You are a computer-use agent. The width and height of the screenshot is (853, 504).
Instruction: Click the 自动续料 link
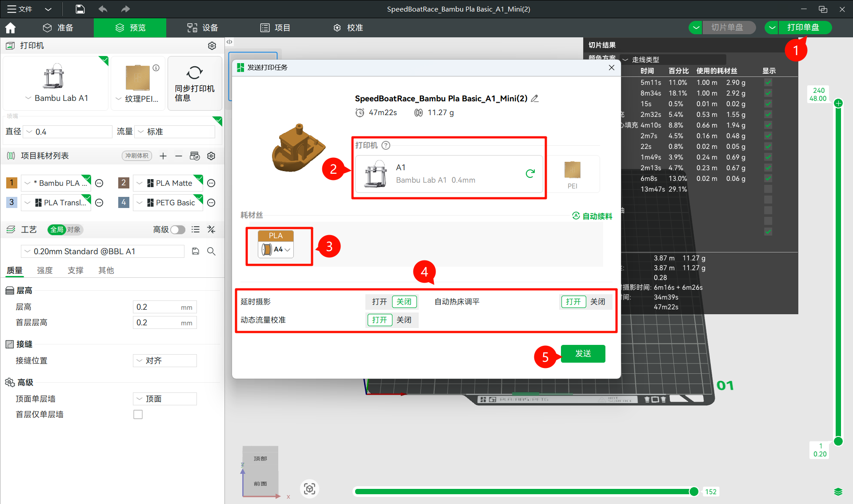click(592, 216)
